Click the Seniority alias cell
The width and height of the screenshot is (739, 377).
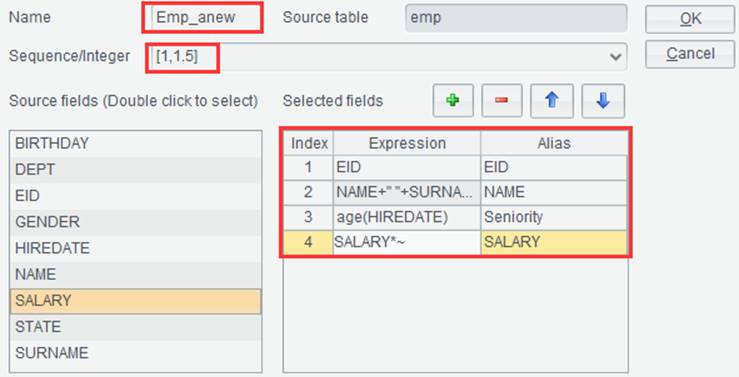[x=554, y=217]
